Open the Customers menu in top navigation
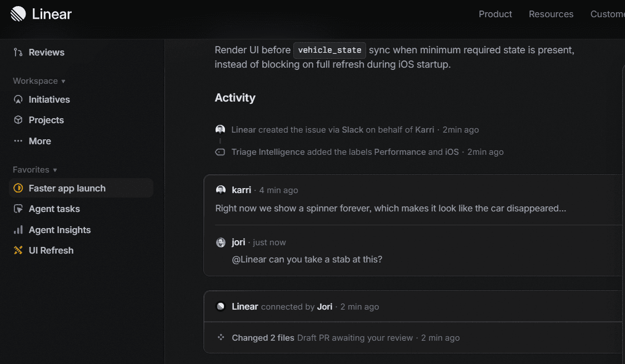 click(x=607, y=14)
